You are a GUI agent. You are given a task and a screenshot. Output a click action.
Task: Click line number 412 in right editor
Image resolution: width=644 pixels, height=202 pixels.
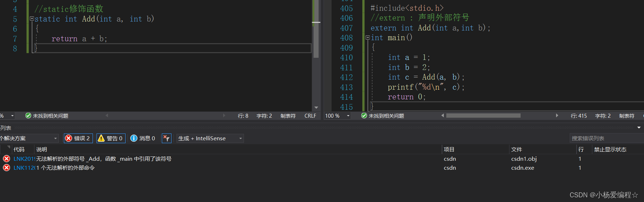pyautogui.click(x=346, y=77)
